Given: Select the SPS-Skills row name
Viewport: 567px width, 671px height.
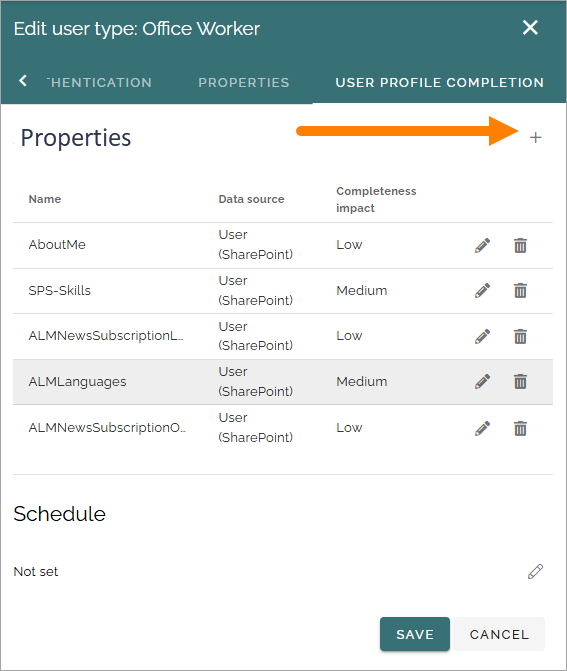Looking at the screenshot, I should pos(59,291).
